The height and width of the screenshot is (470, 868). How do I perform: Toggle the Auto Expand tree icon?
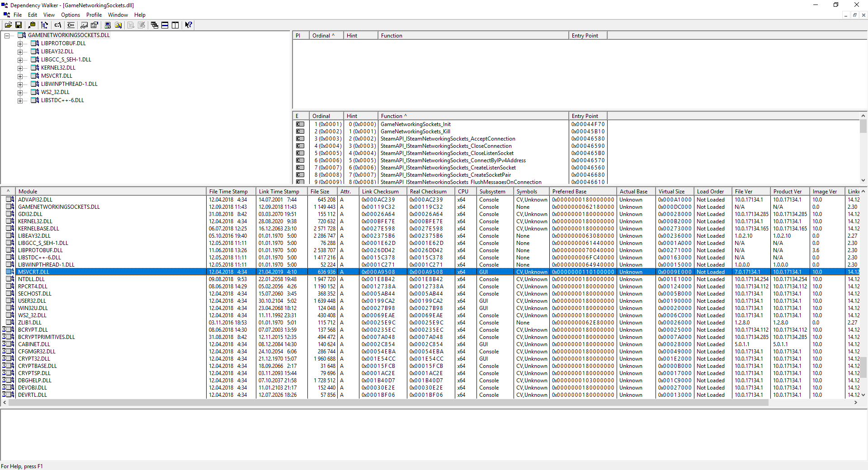(44, 25)
